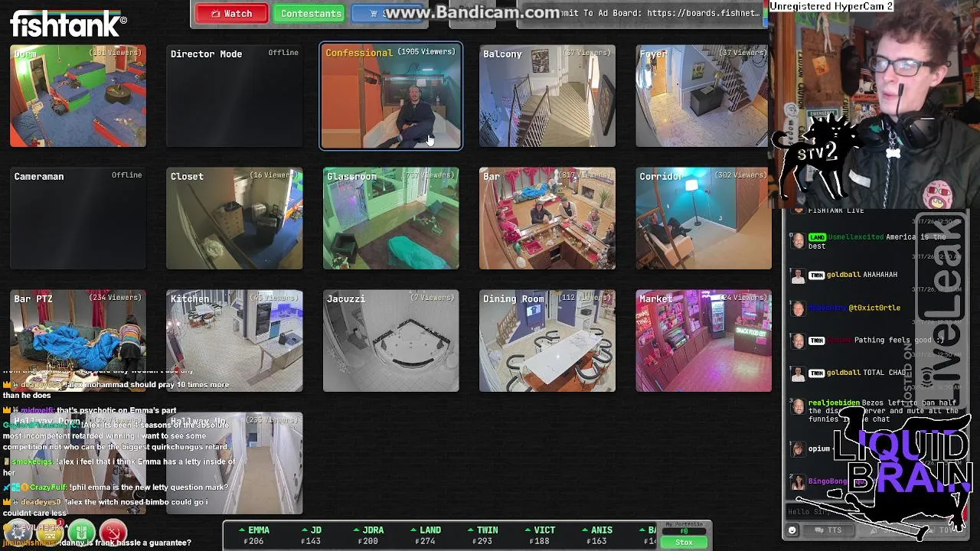980x551 pixels.
Task: Open the Confessional camera feed
Action: coord(390,96)
